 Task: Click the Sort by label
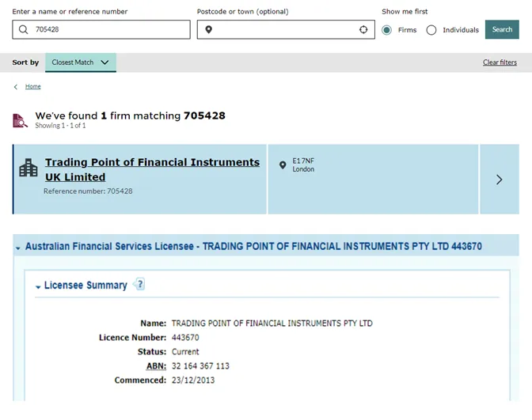(x=25, y=62)
